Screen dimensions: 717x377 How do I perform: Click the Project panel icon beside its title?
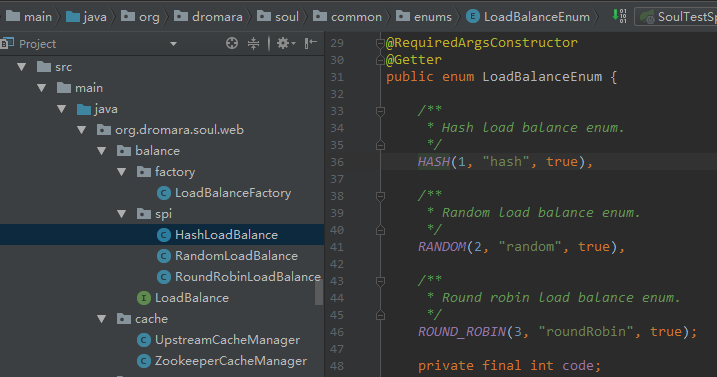tap(7, 43)
